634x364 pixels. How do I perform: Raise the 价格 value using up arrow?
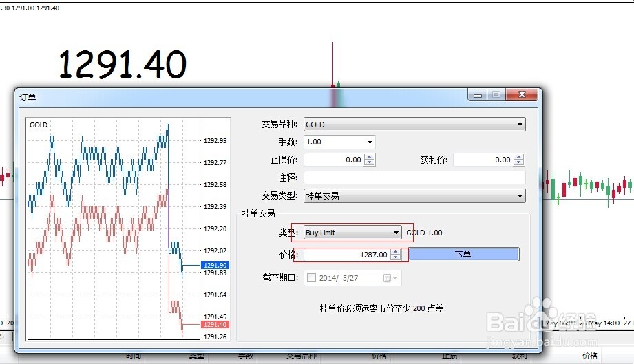coord(395,252)
